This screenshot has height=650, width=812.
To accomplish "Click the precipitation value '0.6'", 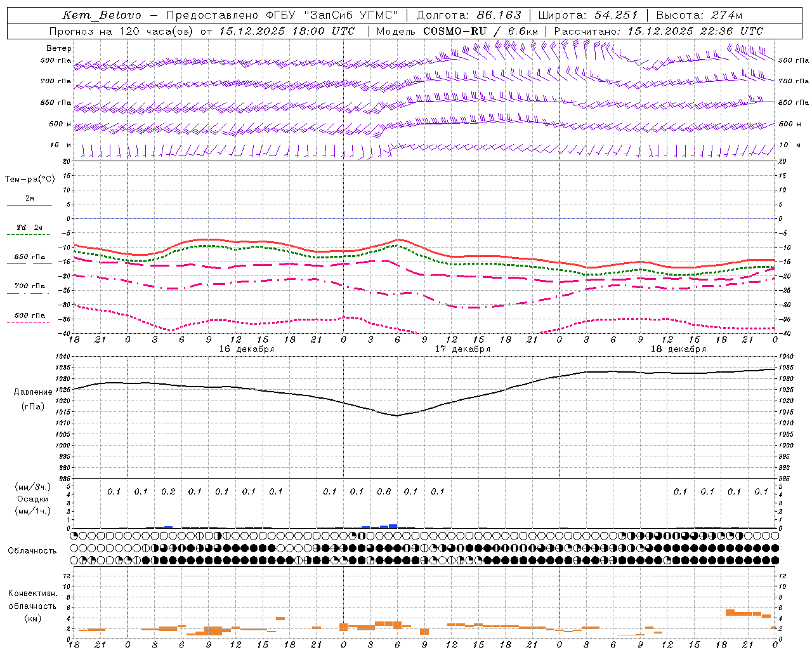I will click(x=384, y=491).
